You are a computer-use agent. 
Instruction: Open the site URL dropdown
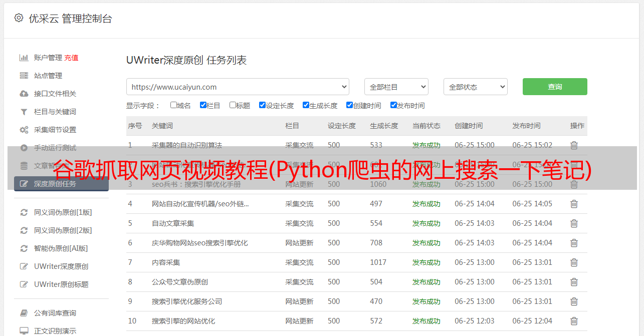238,87
